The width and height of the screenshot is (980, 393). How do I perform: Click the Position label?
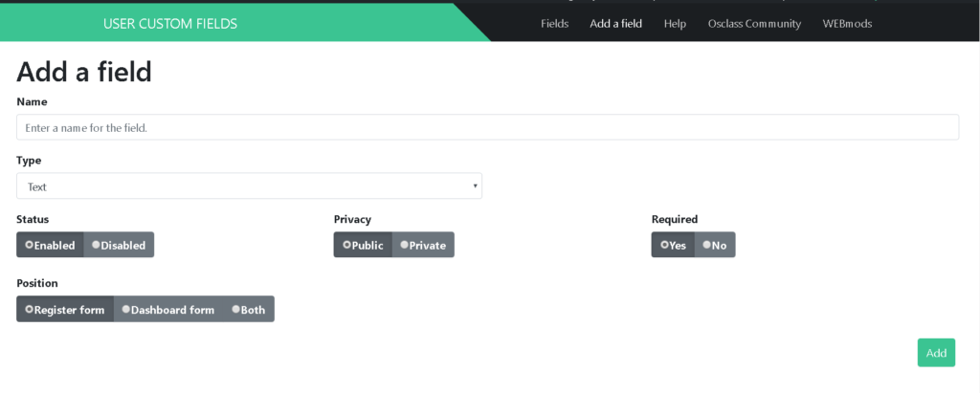(37, 283)
